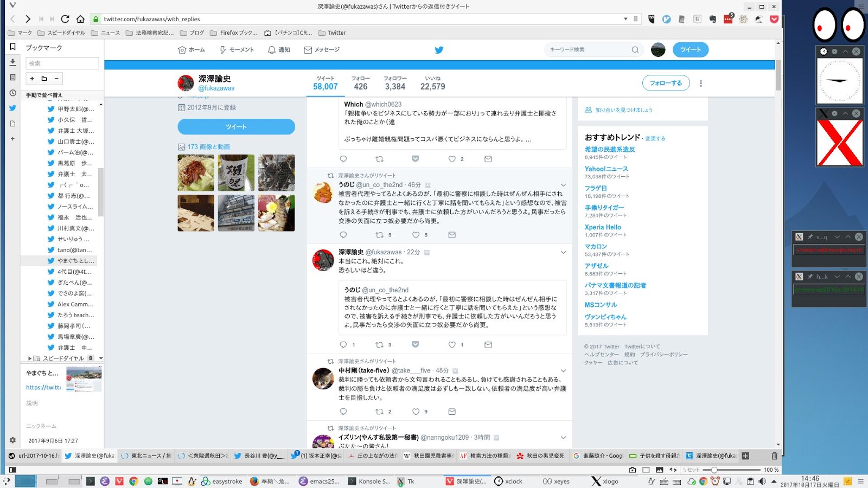This screenshot has width=868, height=488.
Task: Open the Twitter bookmarks bar folder
Action: (x=332, y=33)
